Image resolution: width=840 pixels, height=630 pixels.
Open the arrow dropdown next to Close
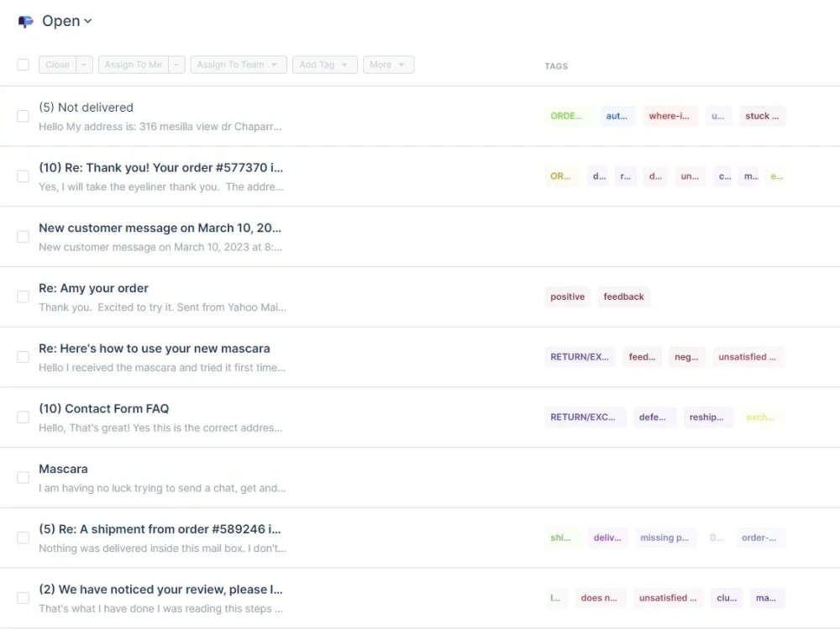[84, 65]
